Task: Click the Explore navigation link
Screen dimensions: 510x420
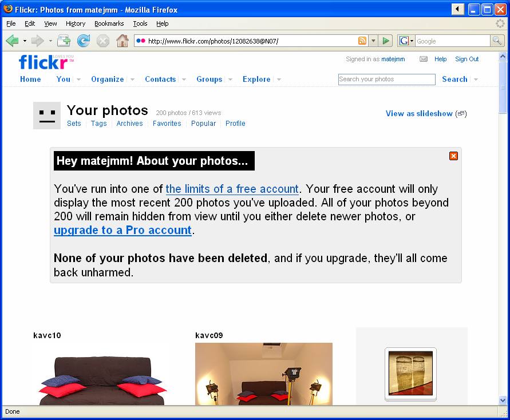Action: coord(256,80)
